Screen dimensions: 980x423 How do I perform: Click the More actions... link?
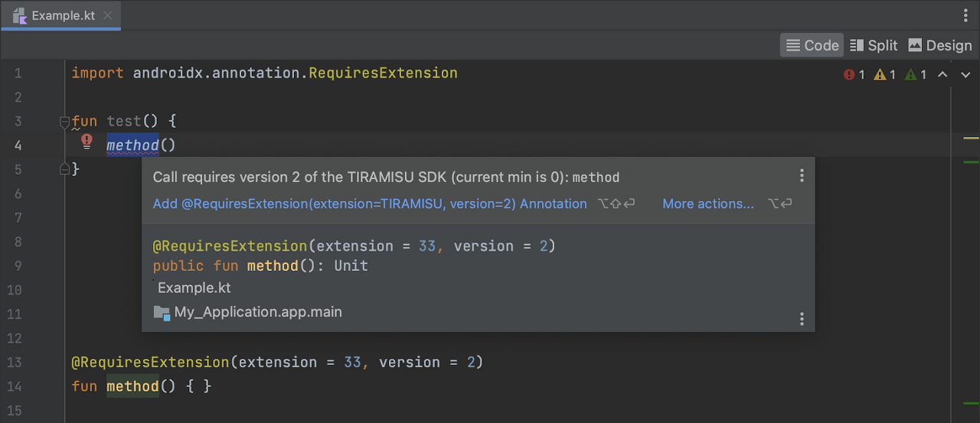708,203
